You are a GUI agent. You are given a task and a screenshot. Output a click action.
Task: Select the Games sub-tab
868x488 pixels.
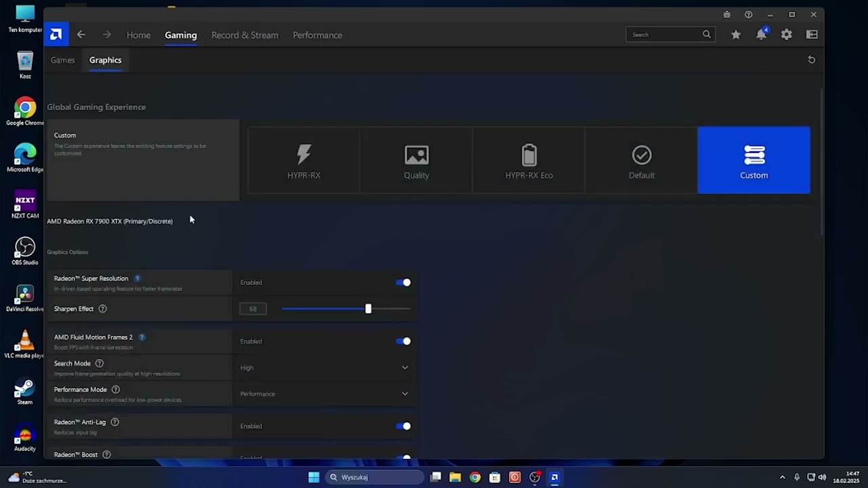click(62, 60)
